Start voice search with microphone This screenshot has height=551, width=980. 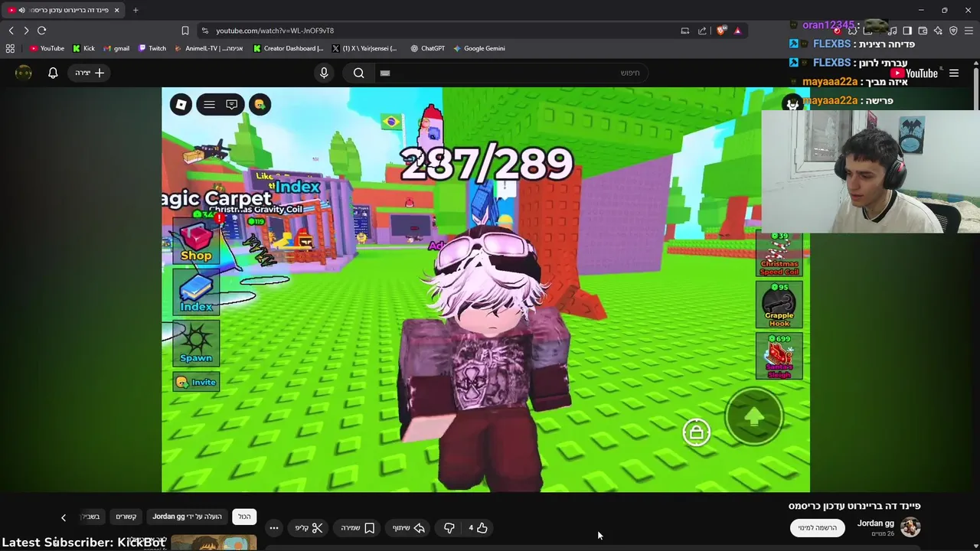[x=324, y=73]
